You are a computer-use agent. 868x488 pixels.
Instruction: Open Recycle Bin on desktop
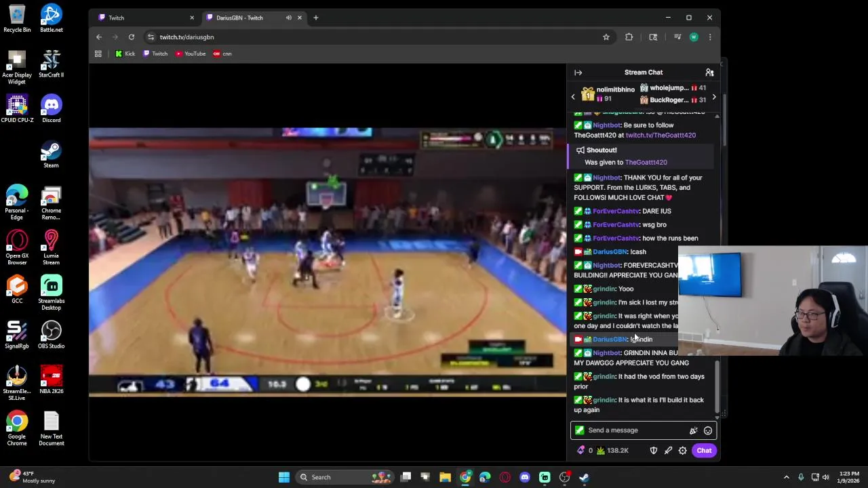17,18
